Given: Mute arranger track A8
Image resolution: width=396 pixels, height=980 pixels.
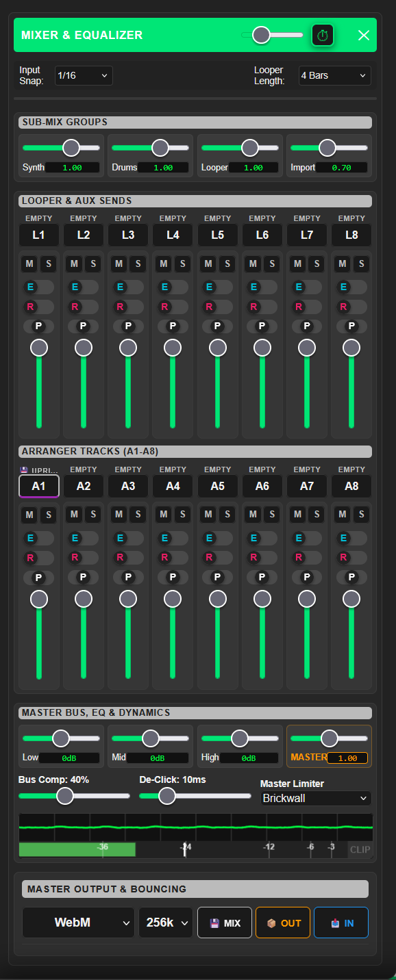Looking at the screenshot, I should (x=343, y=515).
